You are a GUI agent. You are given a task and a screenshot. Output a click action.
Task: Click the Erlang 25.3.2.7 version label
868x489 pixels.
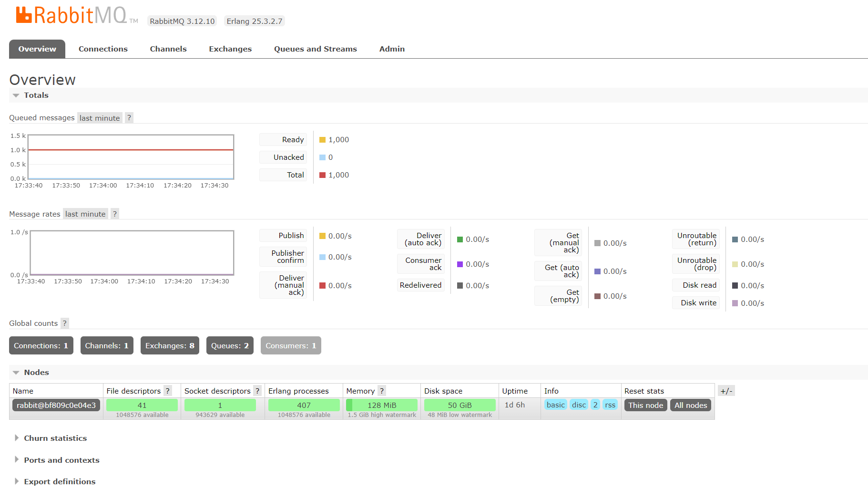[x=255, y=21]
